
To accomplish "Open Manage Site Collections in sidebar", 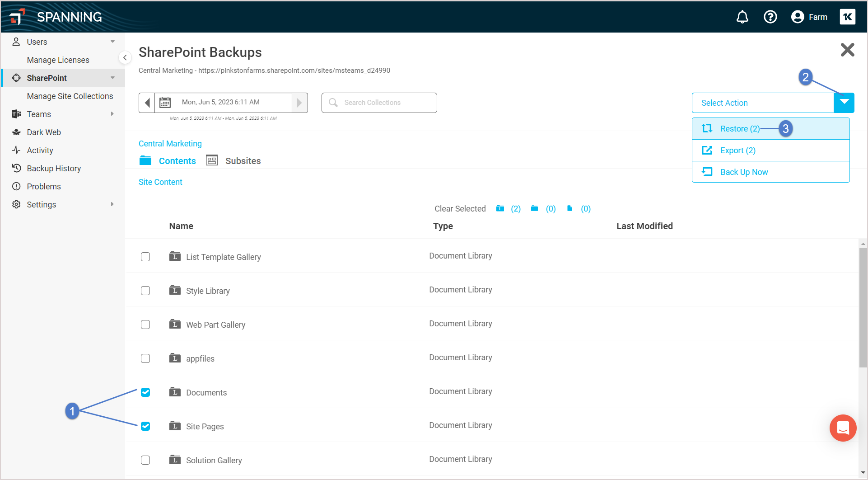I will [70, 96].
